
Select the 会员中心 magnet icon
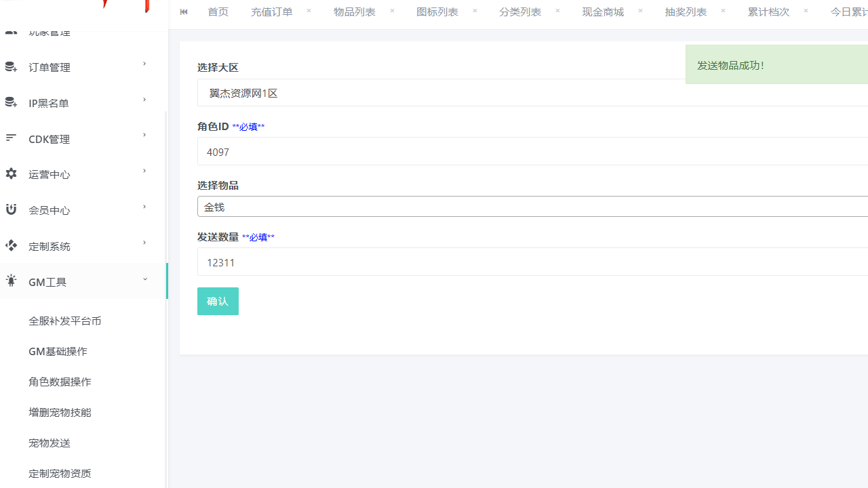[11, 209]
